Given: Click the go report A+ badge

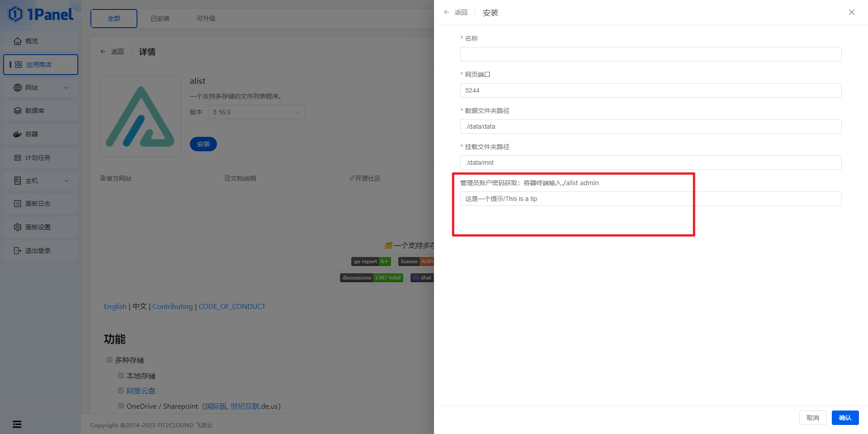Looking at the screenshot, I should [x=371, y=261].
